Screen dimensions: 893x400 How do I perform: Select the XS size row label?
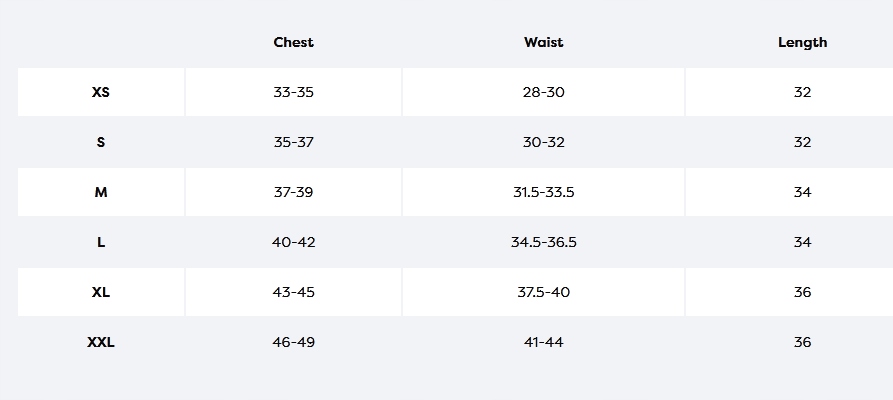[x=101, y=92]
